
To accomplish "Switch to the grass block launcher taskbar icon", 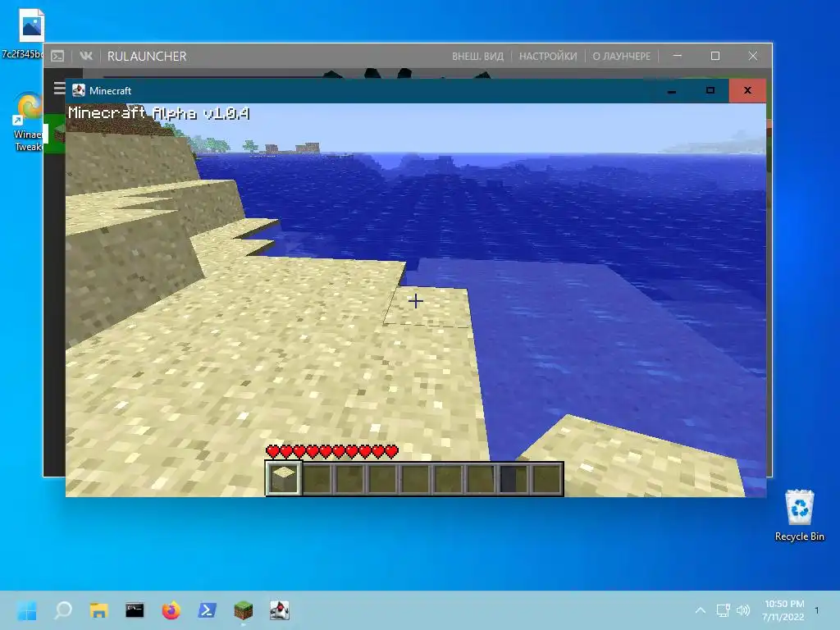I will click(x=243, y=610).
